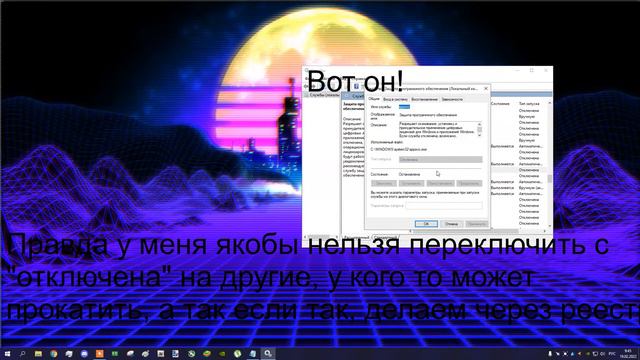Switch to the Вход в систему tab
Screen dimensions: 640x360
pos(395,99)
